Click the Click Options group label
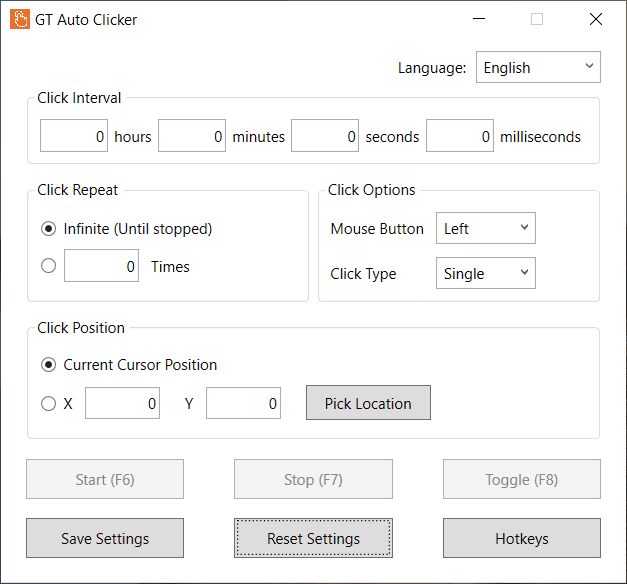 pyautogui.click(x=371, y=190)
